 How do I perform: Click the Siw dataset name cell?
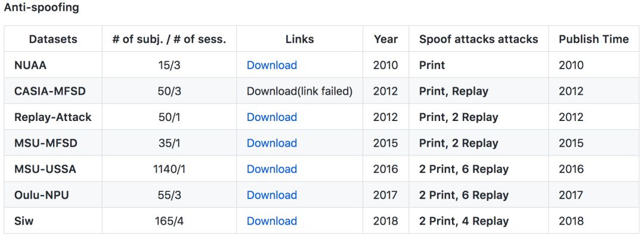24,221
